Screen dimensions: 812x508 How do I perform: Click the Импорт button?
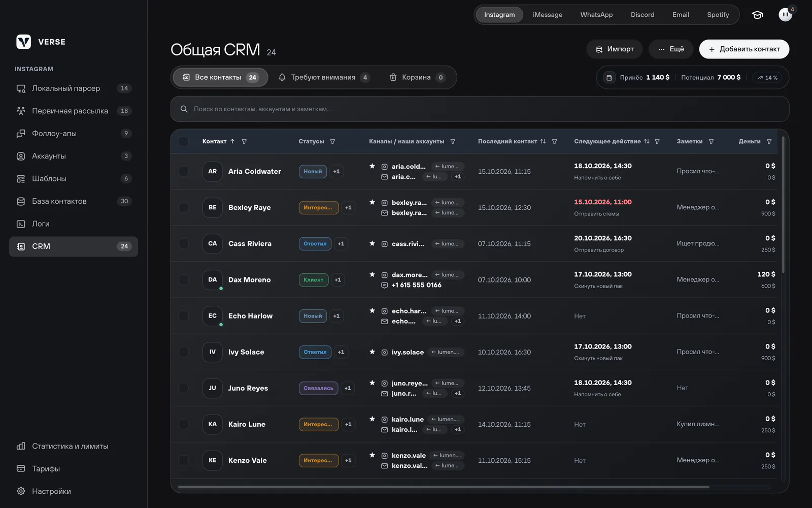[615, 49]
